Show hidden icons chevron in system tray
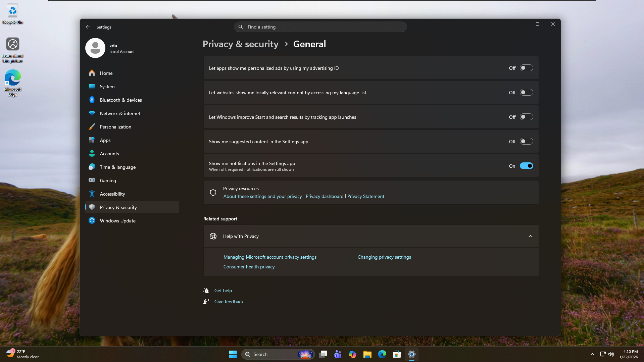644x362 pixels. click(592, 354)
